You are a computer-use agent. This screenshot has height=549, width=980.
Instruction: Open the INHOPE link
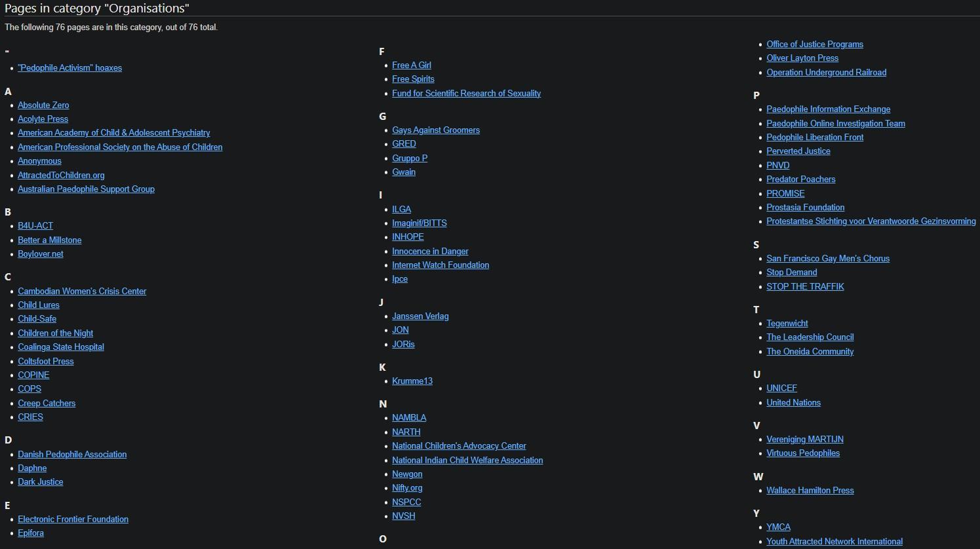tap(408, 237)
